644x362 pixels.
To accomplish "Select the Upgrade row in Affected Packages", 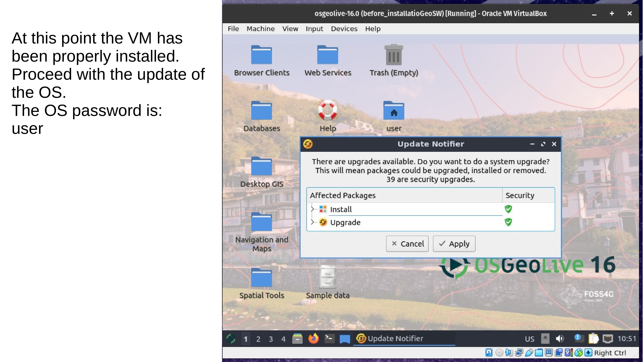I will [430, 222].
